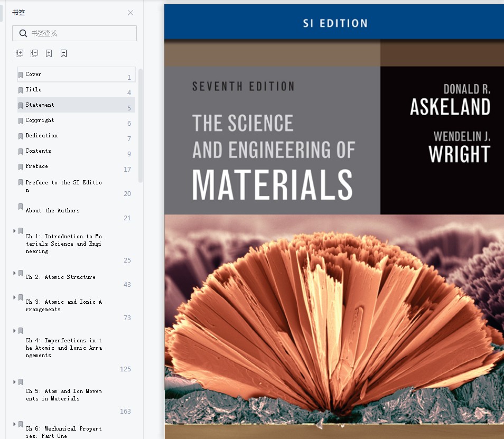The image size is (504, 439).
Task: Click the bookmark flag icon beside Preface
Action: (21, 166)
